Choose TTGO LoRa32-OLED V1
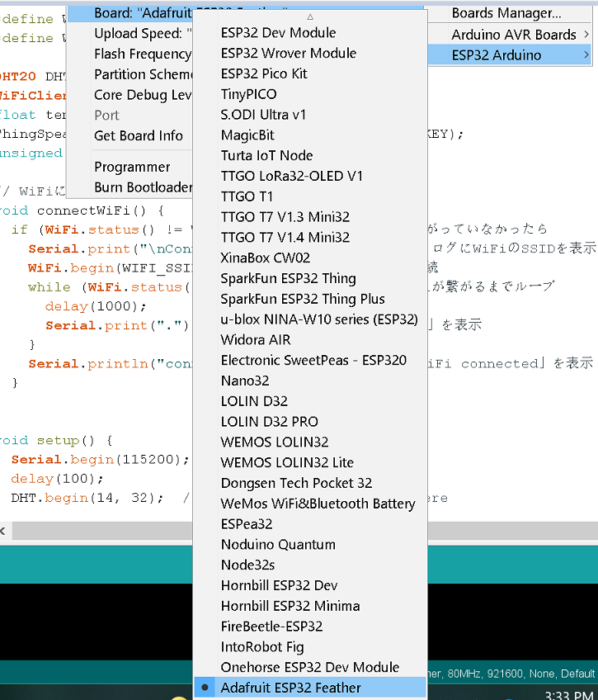Viewport: 598px width, 700px height. 310,176
